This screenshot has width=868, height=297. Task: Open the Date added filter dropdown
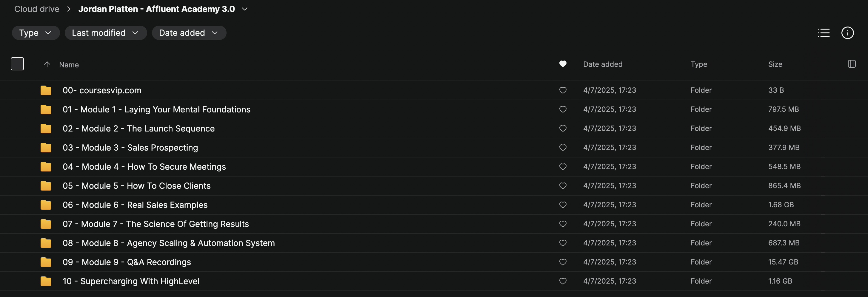click(189, 33)
